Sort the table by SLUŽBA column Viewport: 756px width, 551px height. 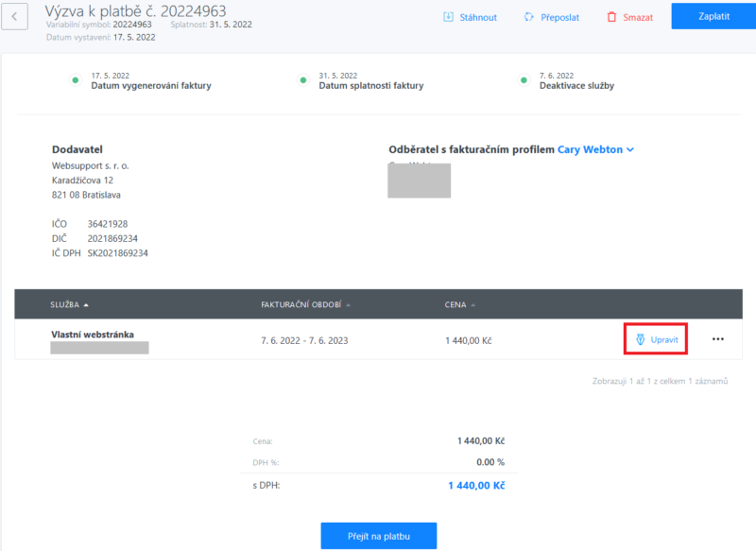coord(69,304)
